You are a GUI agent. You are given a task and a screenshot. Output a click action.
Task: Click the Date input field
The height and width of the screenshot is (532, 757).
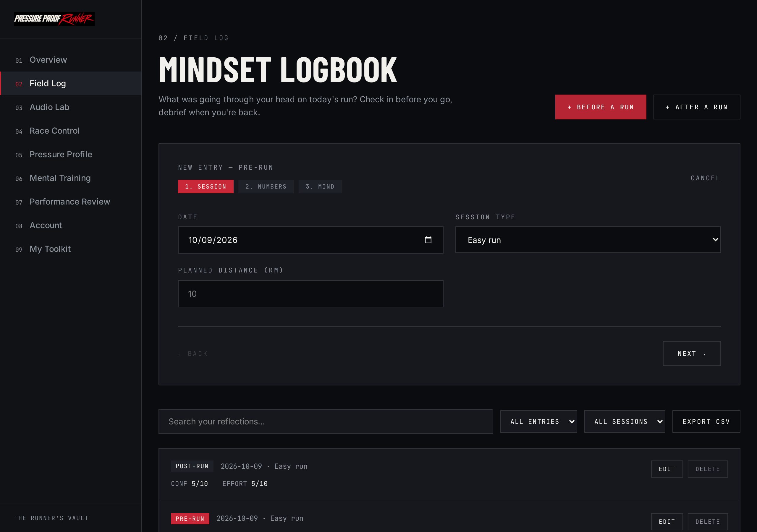click(x=310, y=240)
